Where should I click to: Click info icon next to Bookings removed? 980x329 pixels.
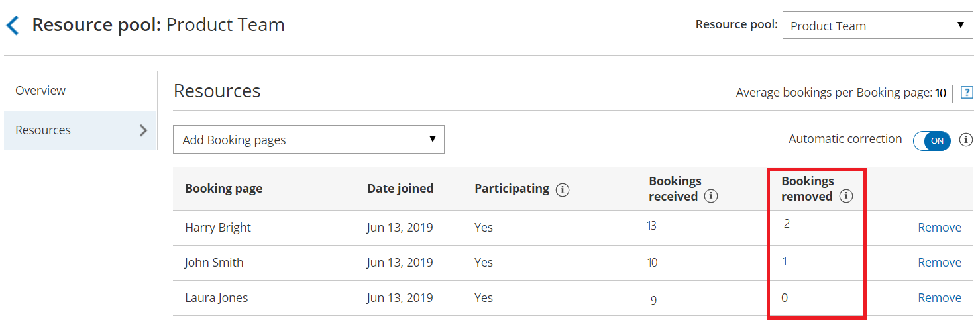click(x=845, y=197)
